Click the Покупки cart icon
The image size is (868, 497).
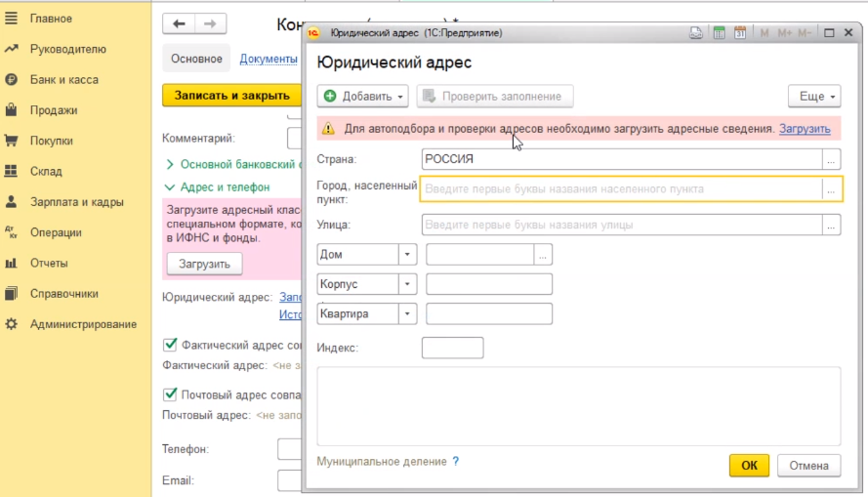pyautogui.click(x=11, y=141)
